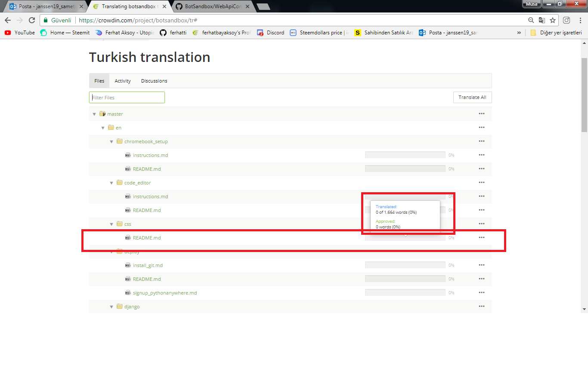Show more bookmarks via the chevron

click(519, 33)
